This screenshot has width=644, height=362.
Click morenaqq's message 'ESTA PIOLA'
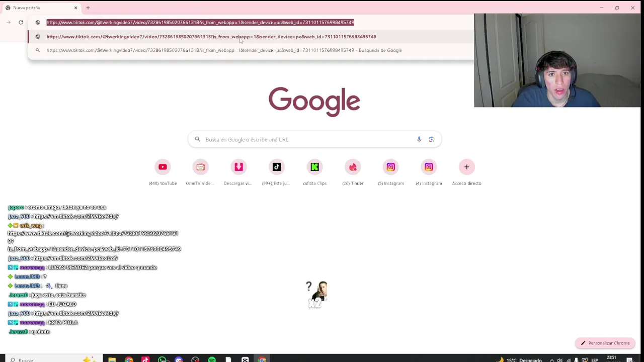coord(63,322)
